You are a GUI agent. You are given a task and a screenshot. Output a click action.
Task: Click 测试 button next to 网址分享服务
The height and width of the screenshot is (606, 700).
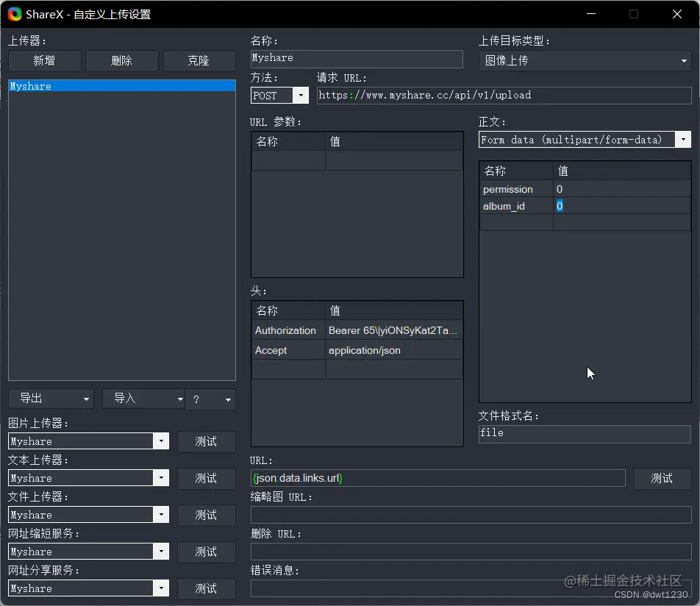[206, 588]
